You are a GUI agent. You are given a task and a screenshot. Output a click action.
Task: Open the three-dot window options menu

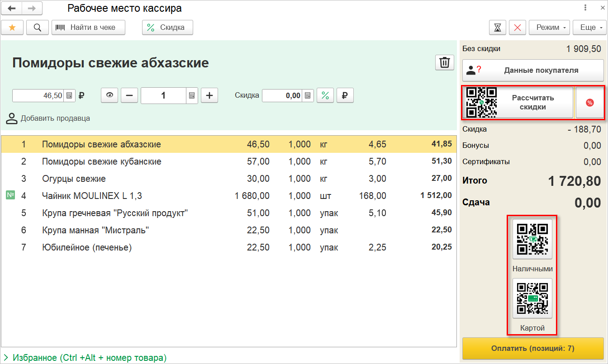(585, 8)
